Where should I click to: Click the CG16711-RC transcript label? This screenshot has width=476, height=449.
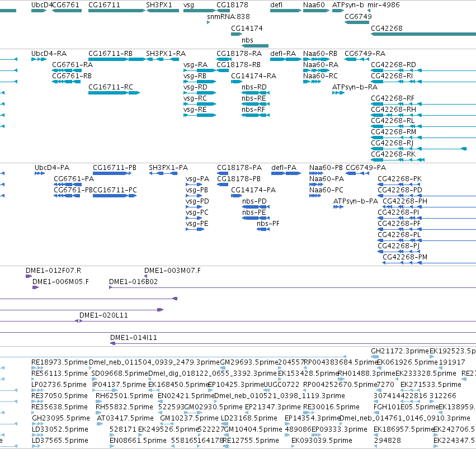tap(111, 87)
